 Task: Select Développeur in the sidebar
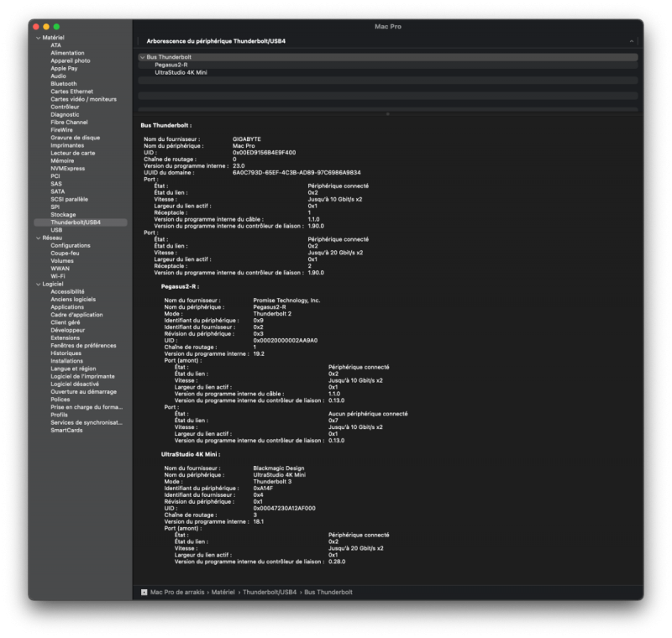click(68, 331)
